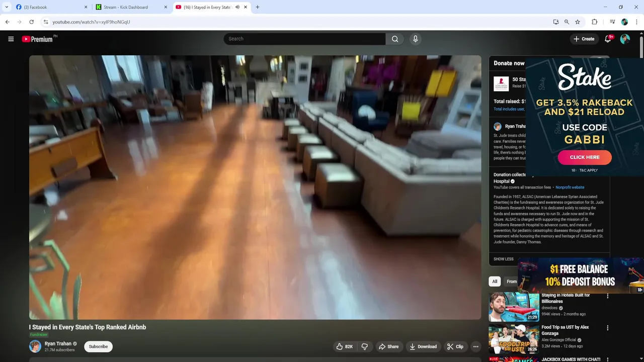The height and width of the screenshot is (362, 644).
Task: Open the Staying in Hotels video title
Action: (x=566, y=298)
